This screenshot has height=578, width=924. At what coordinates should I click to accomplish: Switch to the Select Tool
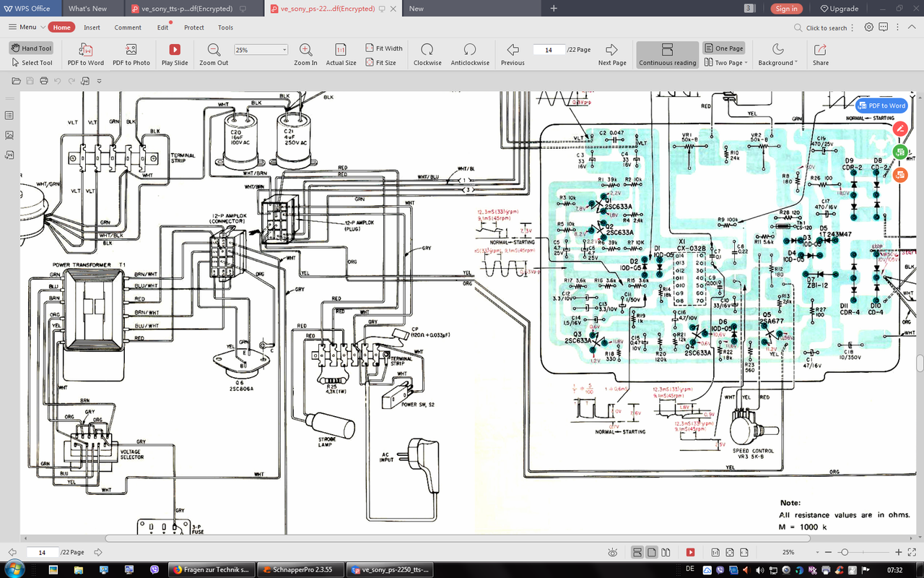(x=31, y=63)
